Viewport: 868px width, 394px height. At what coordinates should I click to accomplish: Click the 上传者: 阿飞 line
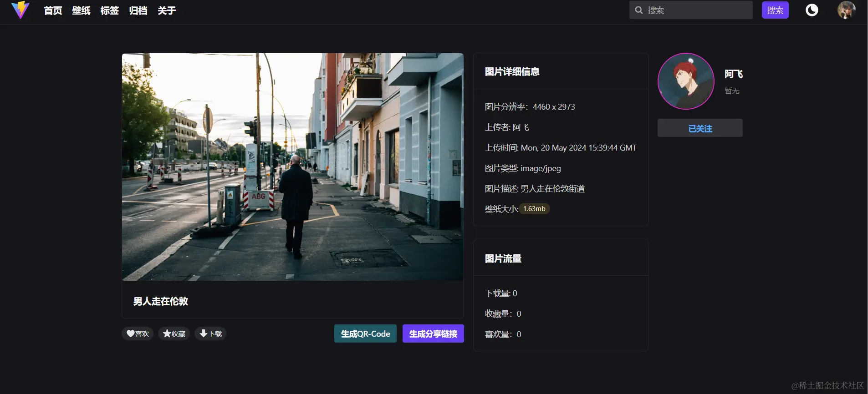507,127
